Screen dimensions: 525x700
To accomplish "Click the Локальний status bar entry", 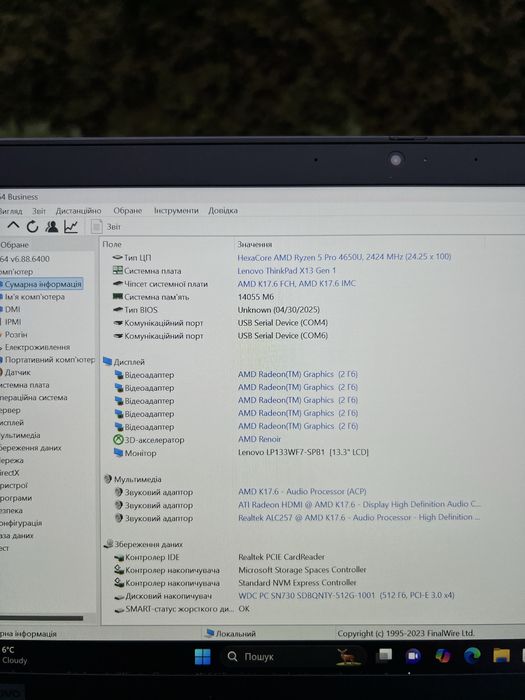I will point(231,633).
